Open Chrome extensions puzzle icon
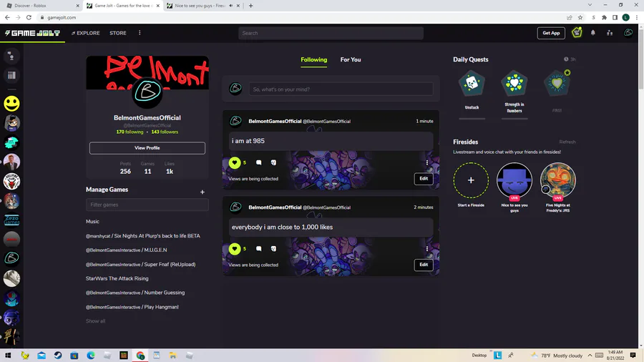This screenshot has width=644, height=362. (604, 18)
